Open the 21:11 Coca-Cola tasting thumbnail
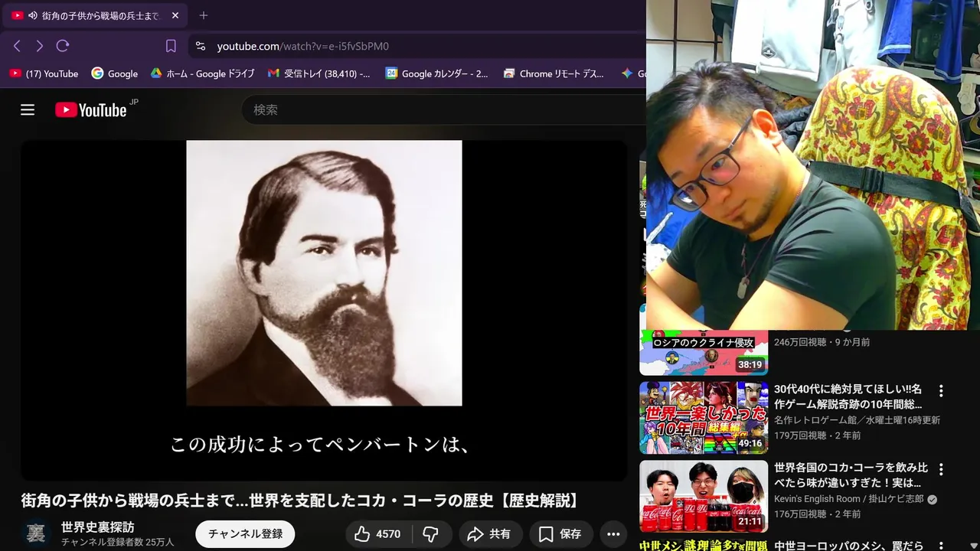The image size is (980, 551). pyautogui.click(x=704, y=496)
